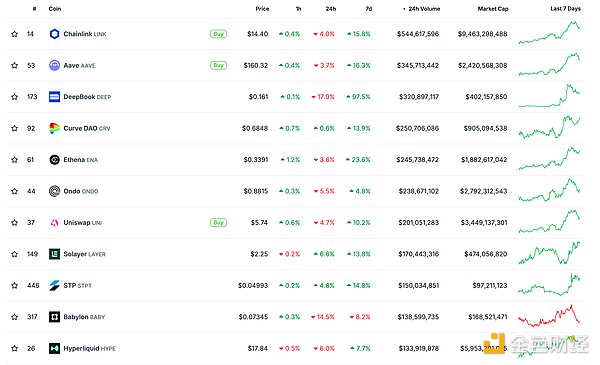Click the Aave ghost logo icon
The height and width of the screenshot is (365, 600).
(x=54, y=65)
